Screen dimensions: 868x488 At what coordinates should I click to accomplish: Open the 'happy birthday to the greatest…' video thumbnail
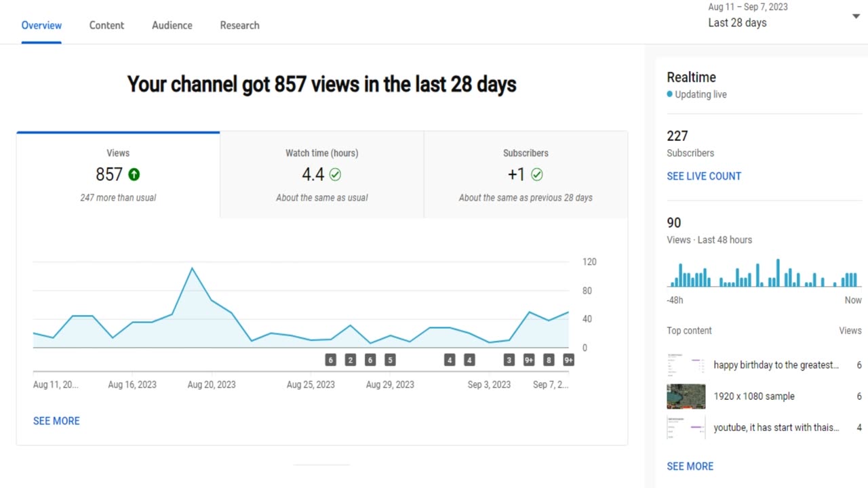point(686,365)
